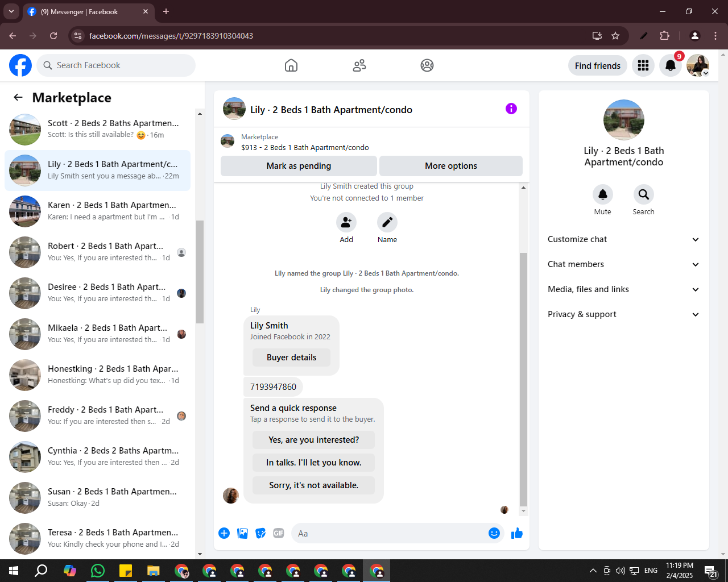Open the Mikaela 2 Beds 1 Bath conversation
728x582 pixels.
click(97, 334)
